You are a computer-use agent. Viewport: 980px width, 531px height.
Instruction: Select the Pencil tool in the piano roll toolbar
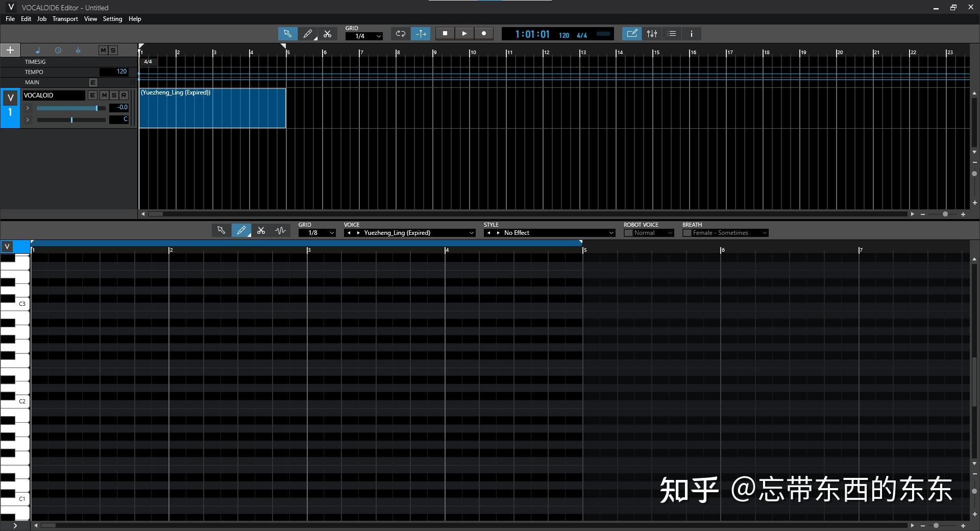tap(241, 230)
